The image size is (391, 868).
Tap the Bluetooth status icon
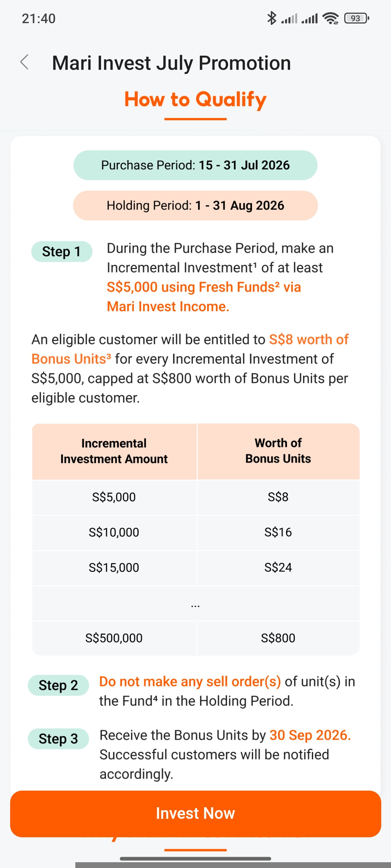click(x=272, y=18)
